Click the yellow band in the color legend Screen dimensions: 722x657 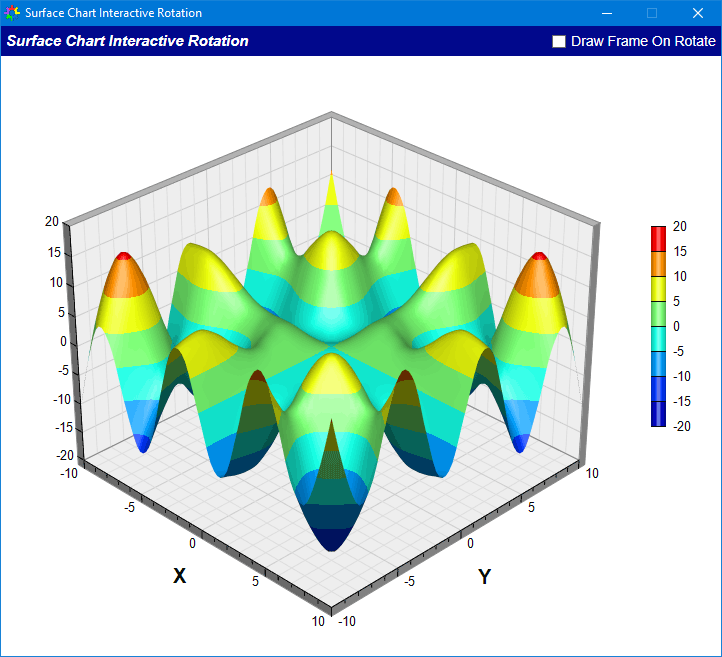tap(658, 289)
